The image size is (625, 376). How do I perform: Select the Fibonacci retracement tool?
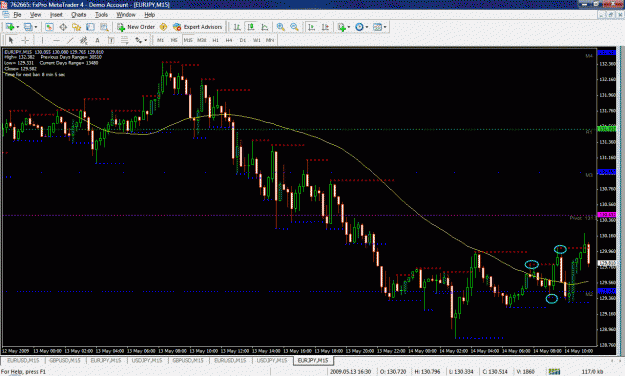(124, 40)
